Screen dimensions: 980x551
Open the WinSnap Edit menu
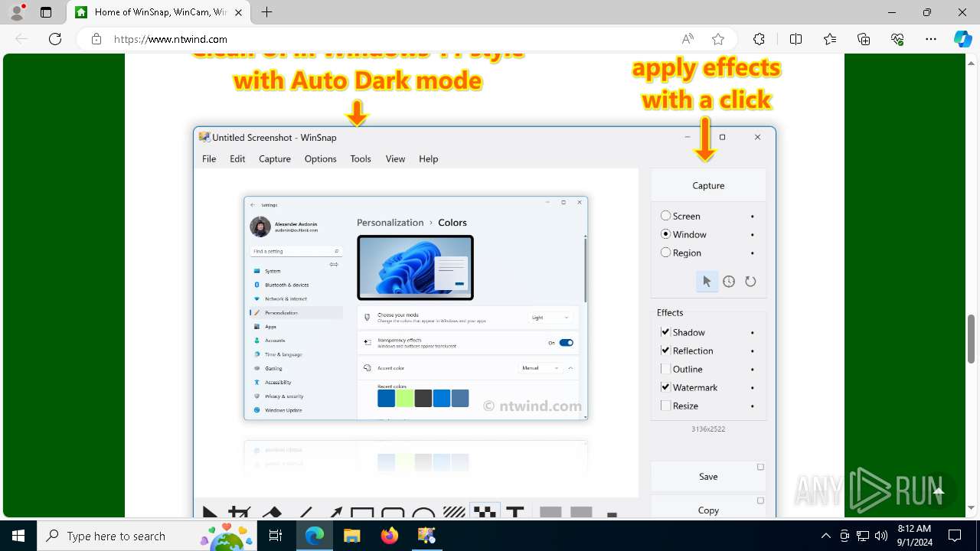coord(237,158)
